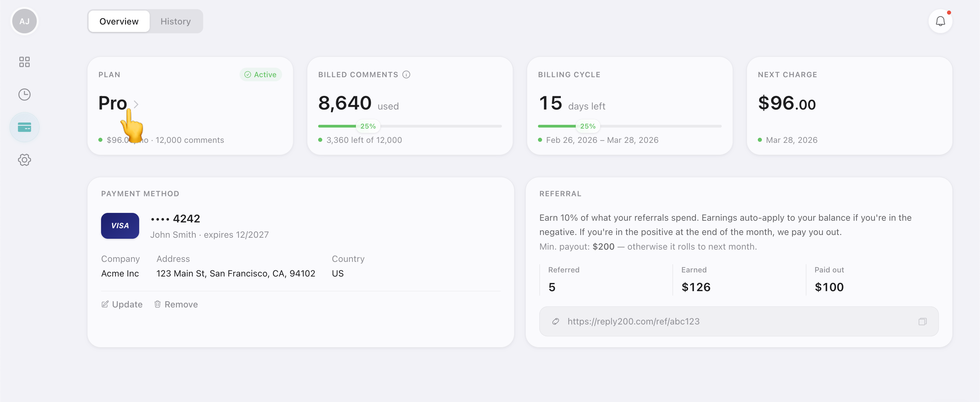The height and width of the screenshot is (402, 980).
Task: Click the info icon next to Billed Comments
Action: coord(407,74)
